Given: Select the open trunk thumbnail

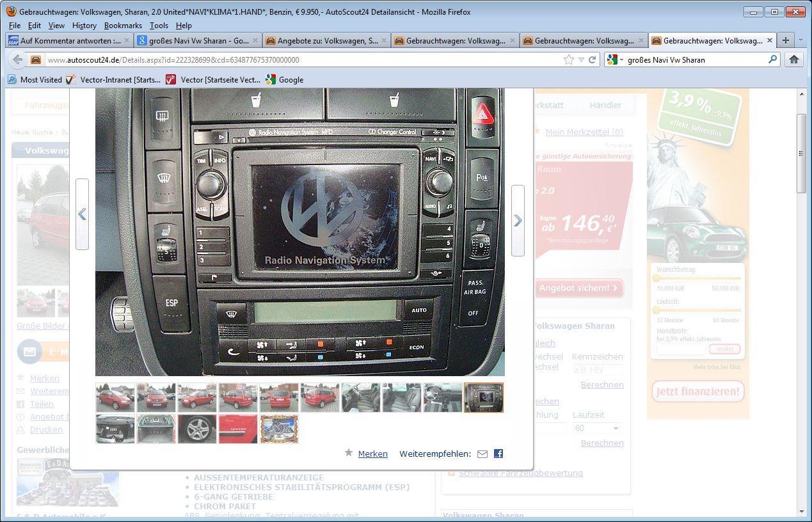Looking at the screenshot, I should click(156, 429).
